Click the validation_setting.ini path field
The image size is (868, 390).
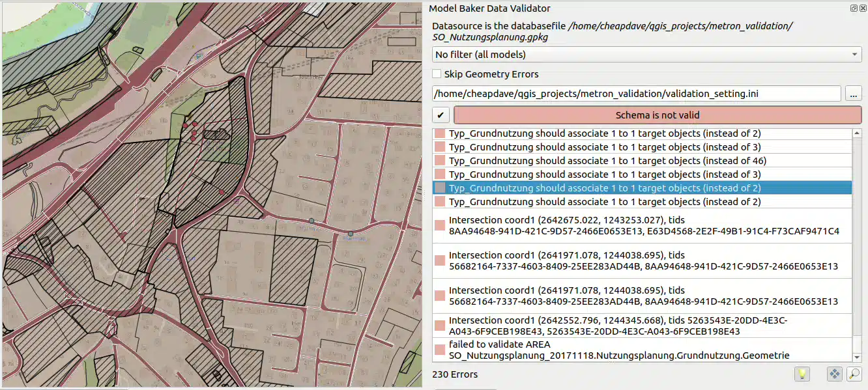(636, 94)
